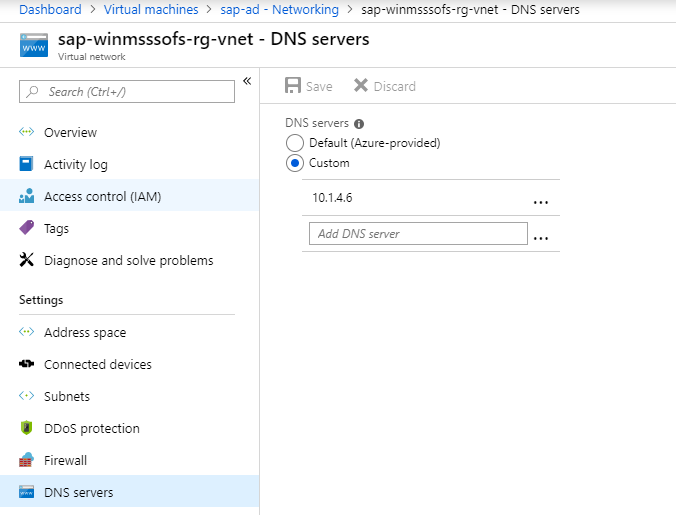Click the DDoS protection shield icon
This screenshot has height=515, width=676.
coord(27,429)
